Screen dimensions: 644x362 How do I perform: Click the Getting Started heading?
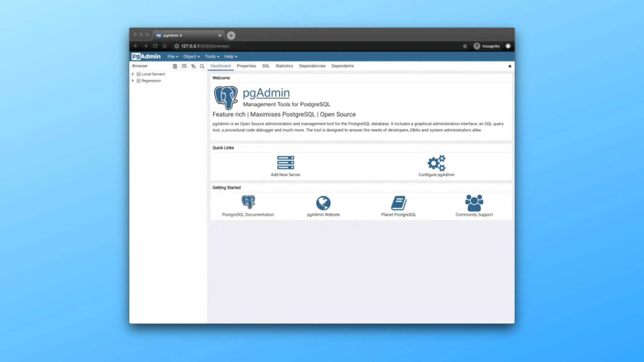pyautogui.click(x=226, y=188)
